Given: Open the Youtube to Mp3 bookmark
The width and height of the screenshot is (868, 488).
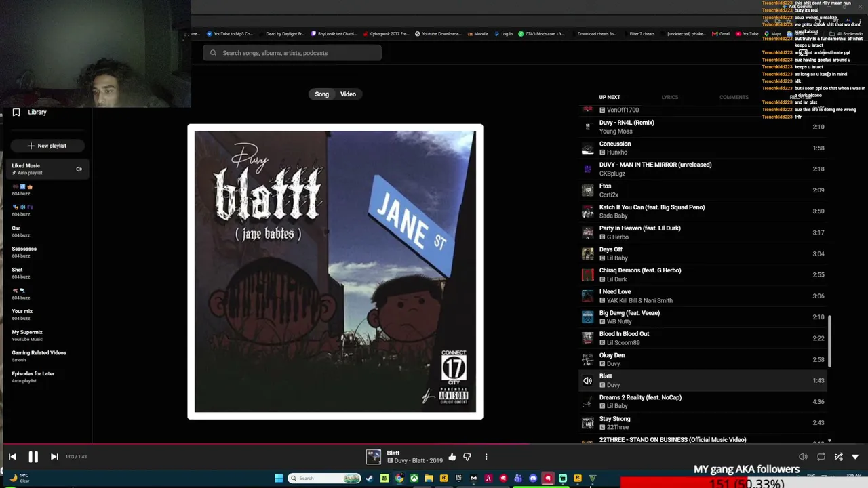Looking at the screenshot, I should click(231, 34).
